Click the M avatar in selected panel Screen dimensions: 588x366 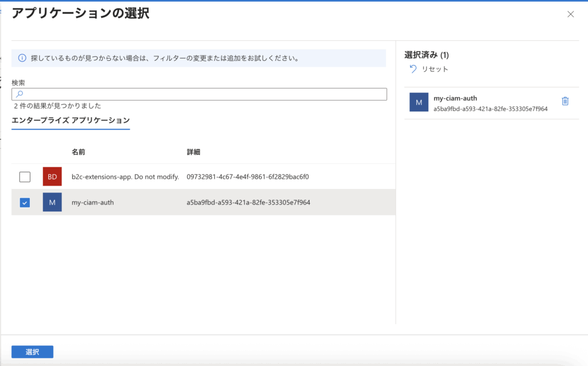(x=419, y=102)
